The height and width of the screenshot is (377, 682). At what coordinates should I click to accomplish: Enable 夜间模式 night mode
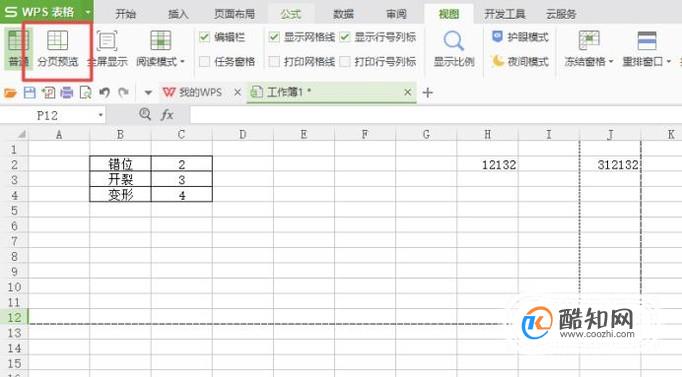coord(520,61)
